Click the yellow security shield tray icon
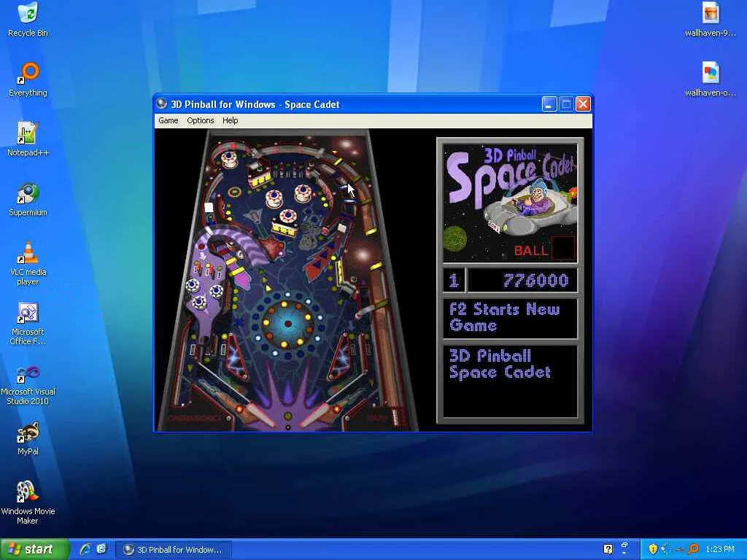Screen dimensions: 747x560 [653, 549]
